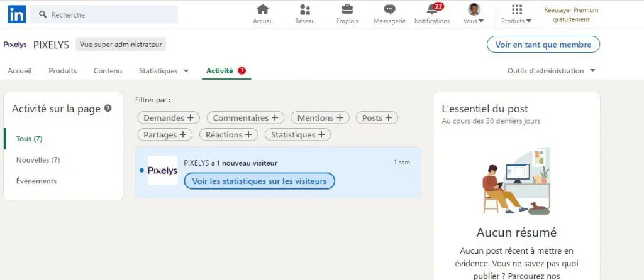644x280 pixels.
Task: Click Voir les statistiques sur les visiteurs
Action: tap(259, 181)
